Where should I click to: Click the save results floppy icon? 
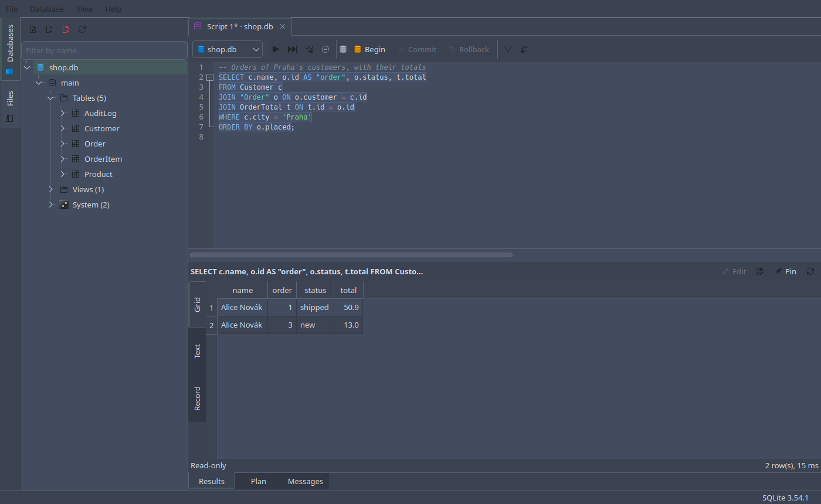760,271
